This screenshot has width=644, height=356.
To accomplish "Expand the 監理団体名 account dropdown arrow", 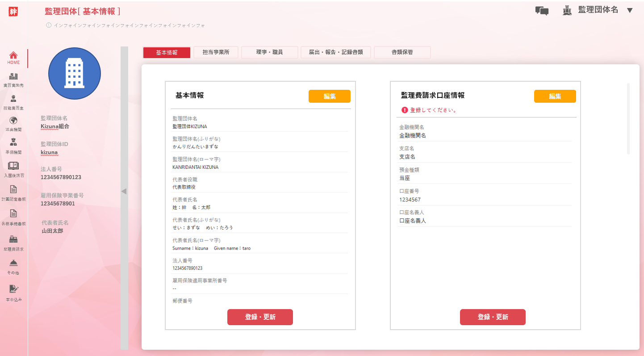I will tap(630, 10).
